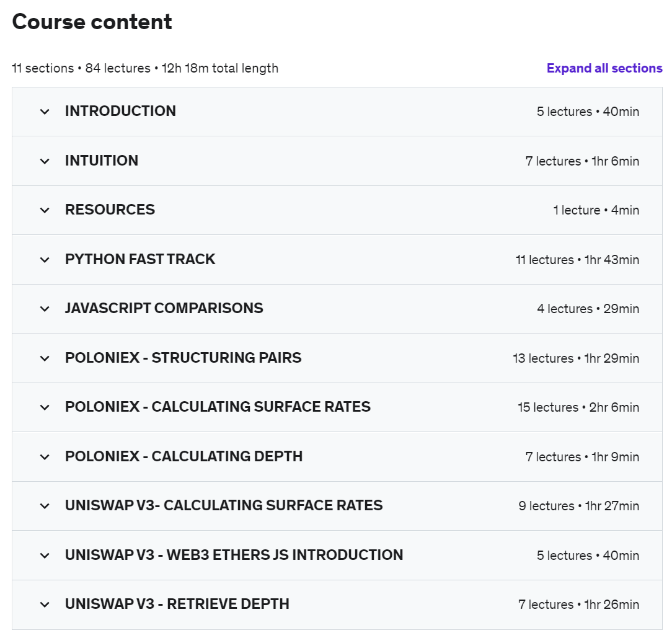Click Expand all sections link

(604, 68)
